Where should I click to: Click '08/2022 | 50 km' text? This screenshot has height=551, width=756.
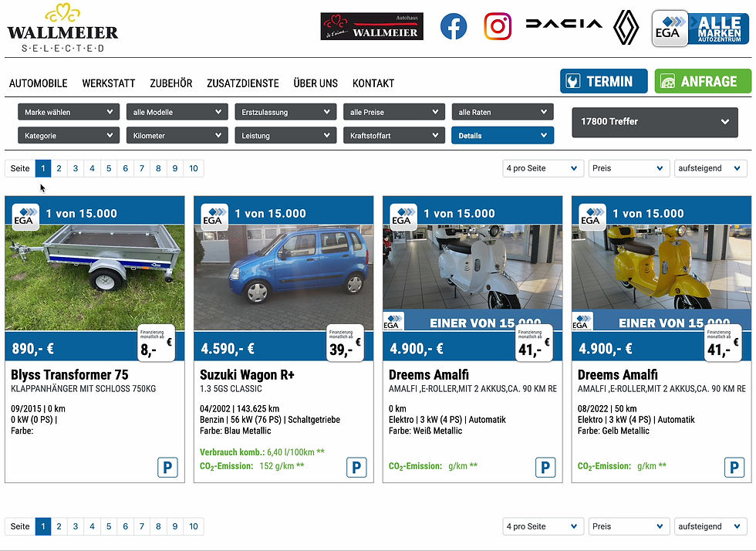tap(607, 409)
